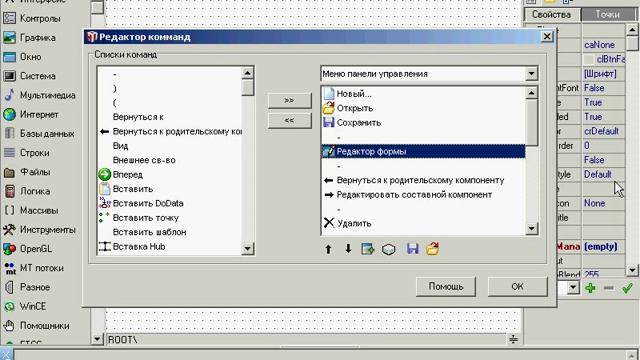Viewport: 640px width, 360px height.
Task: Select Новый... in the menu list
Action: (424, 94)
